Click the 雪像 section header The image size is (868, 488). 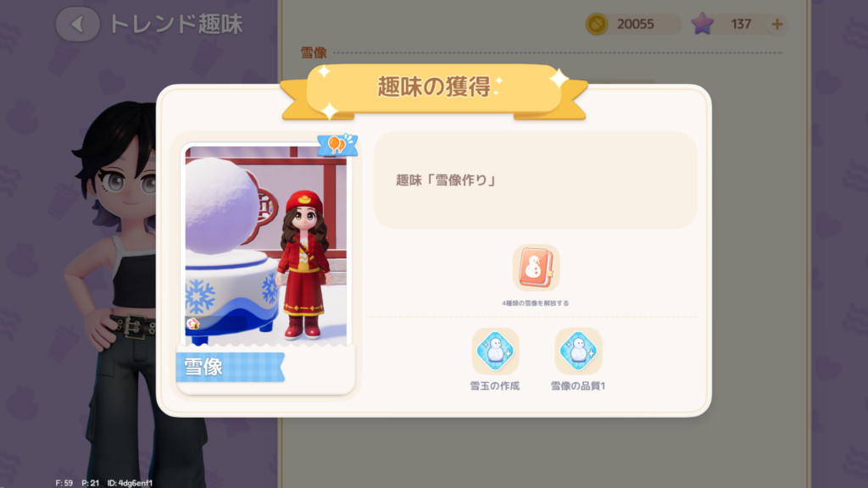click(x=314, y=53)
